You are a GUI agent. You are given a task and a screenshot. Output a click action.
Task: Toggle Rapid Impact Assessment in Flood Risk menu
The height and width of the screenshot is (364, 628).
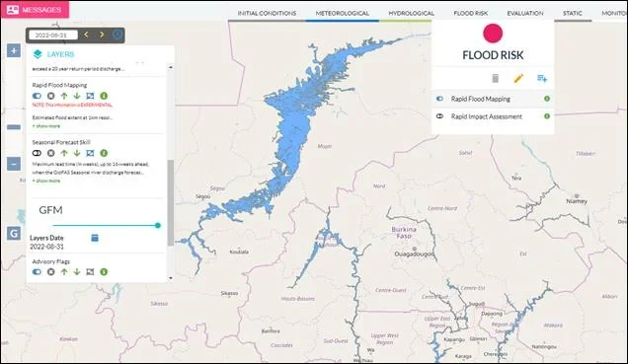(x=439, y=116)
